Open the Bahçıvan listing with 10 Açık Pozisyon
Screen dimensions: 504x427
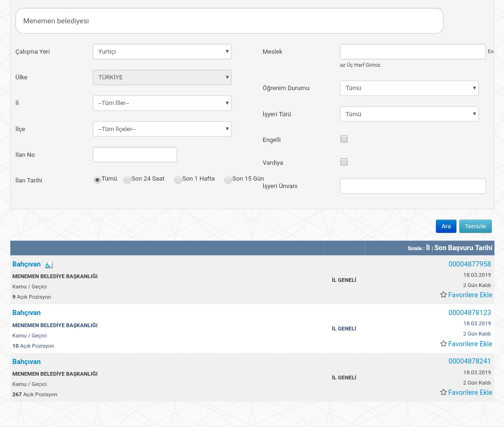coord(26,313)
